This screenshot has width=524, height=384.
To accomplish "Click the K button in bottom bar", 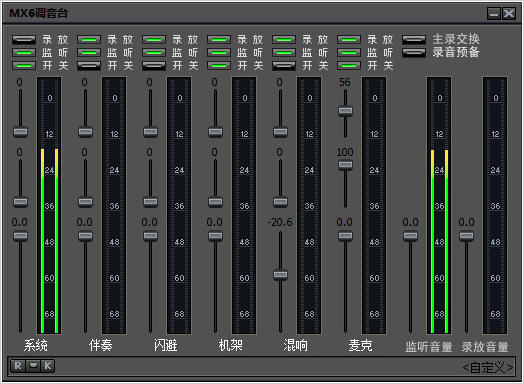I will [47, 366].
